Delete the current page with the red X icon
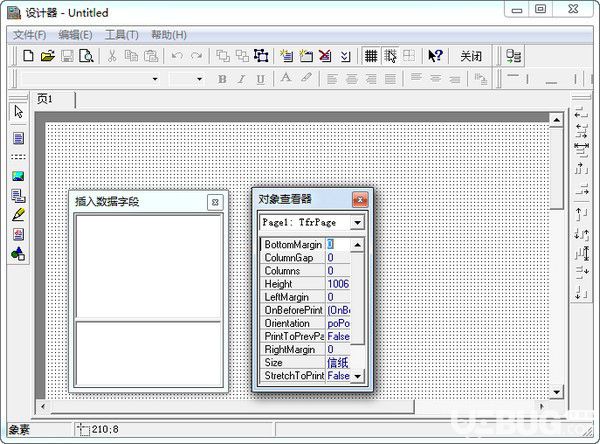 (x=325, y=56)
